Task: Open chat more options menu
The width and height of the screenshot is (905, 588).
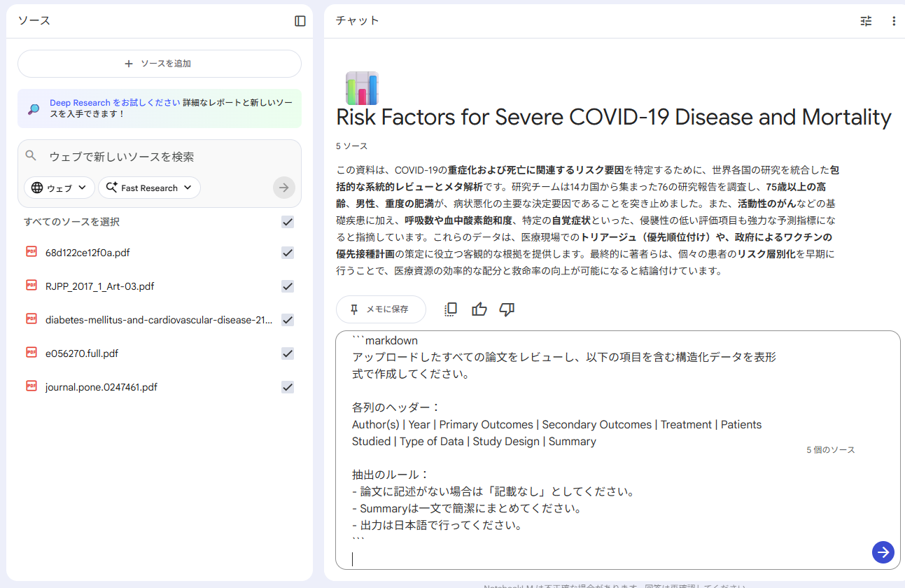Action: point(894,21)
